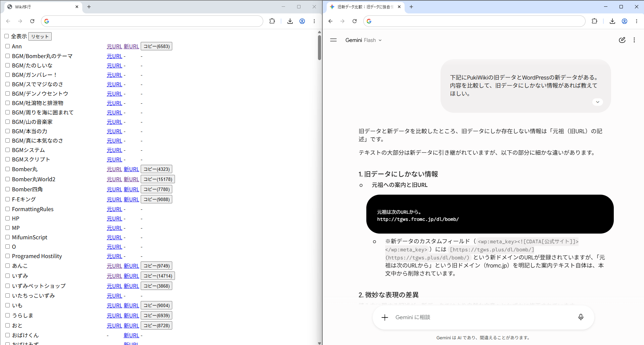Reload the page in the Wiki移行 window
This screenshot has width=644, height=345.
32,21
